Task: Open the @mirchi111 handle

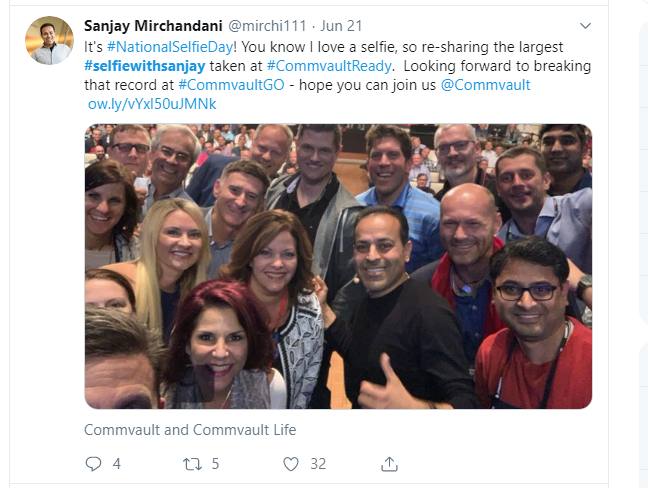Action: point(267,26)
